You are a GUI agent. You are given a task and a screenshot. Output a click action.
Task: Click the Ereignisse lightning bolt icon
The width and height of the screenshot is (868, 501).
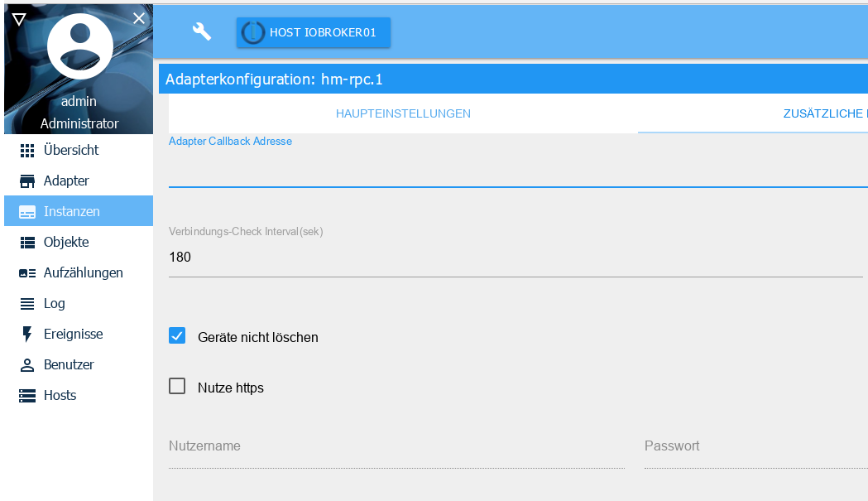point(27,335)
